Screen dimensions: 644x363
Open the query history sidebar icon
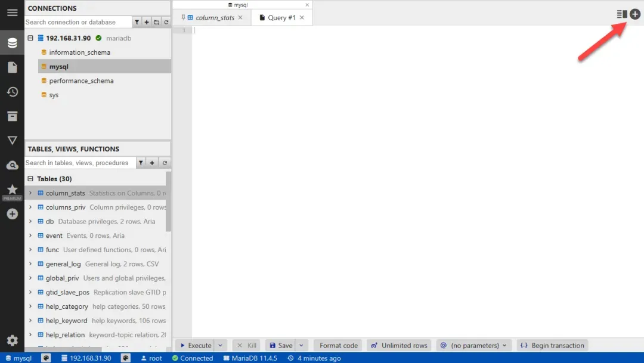(13, 92)
